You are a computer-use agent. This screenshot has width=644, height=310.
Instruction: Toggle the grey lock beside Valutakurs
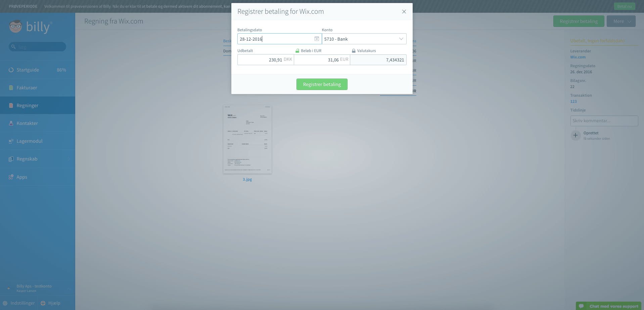tap(354, 51)
